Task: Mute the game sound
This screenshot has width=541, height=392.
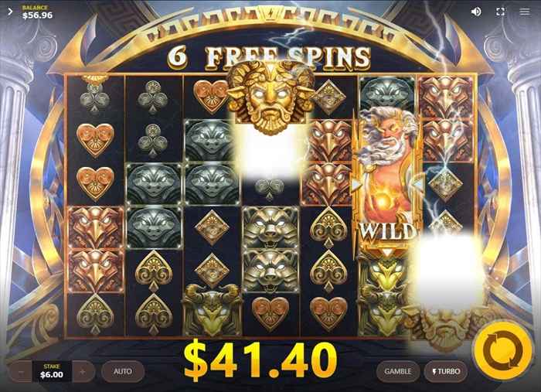Action: tap(476, 12)
